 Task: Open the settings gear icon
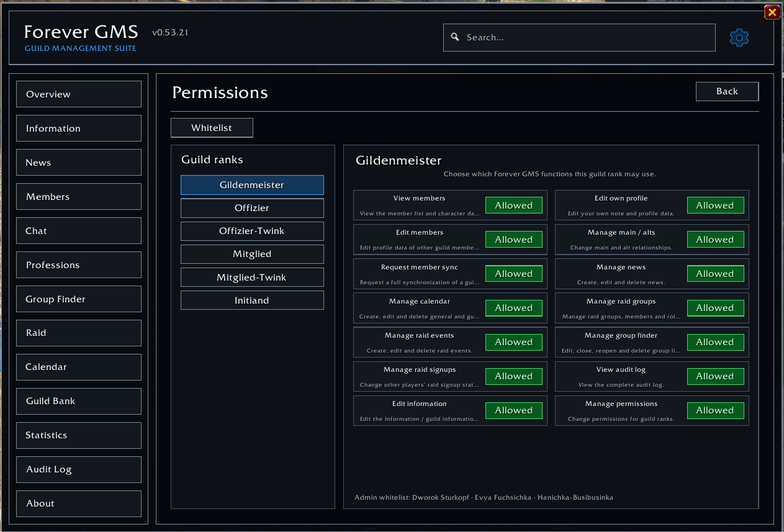739,38
